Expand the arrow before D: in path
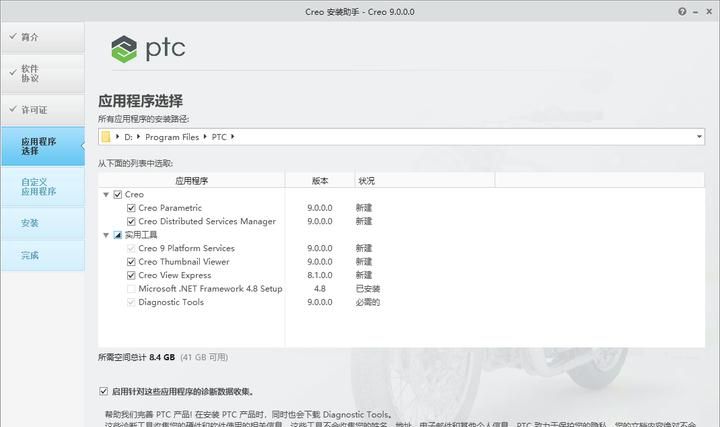720x427 pixels. click(x=118, y=137)
